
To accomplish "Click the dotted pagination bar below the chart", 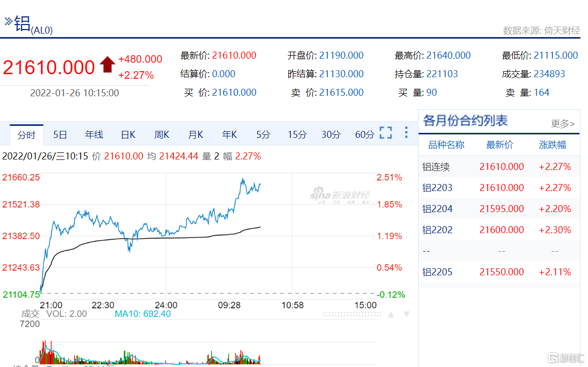I will (x=351, y=314).
